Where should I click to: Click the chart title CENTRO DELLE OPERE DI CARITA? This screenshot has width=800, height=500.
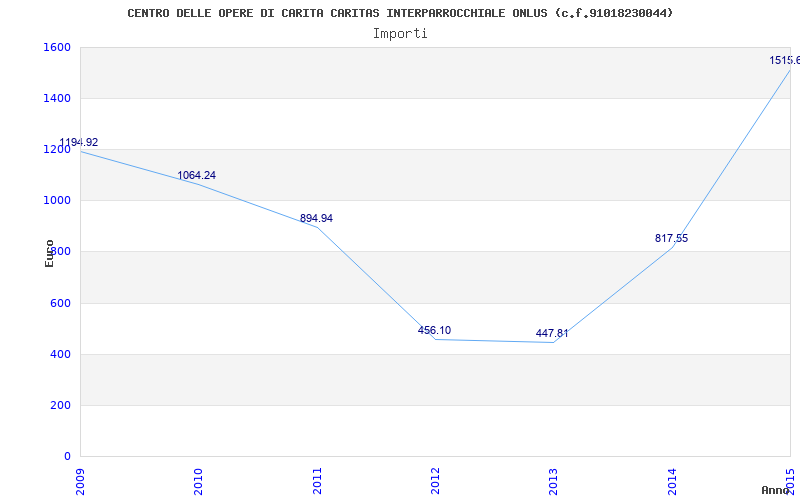(x=400, y=13)
